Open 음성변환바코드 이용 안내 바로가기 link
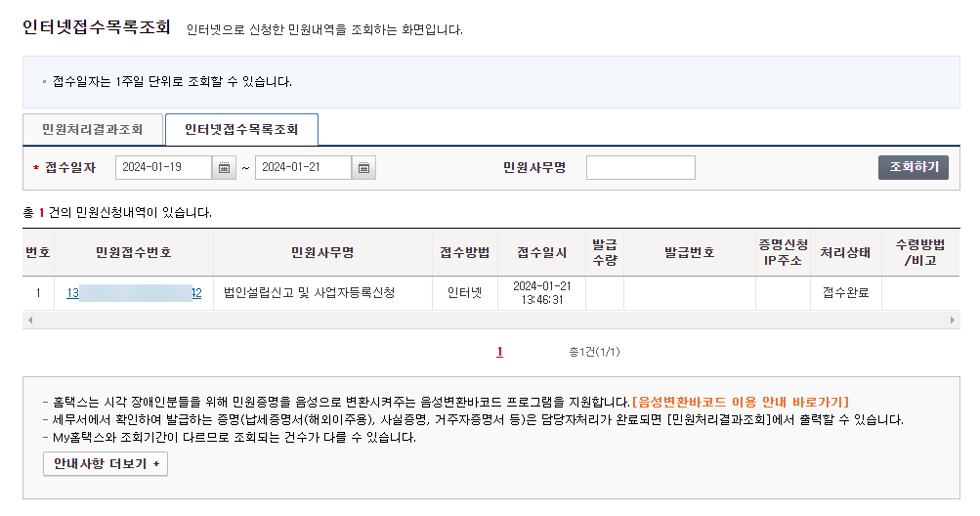980x516 pixels. pyautogui.click(x=741, y=403)
